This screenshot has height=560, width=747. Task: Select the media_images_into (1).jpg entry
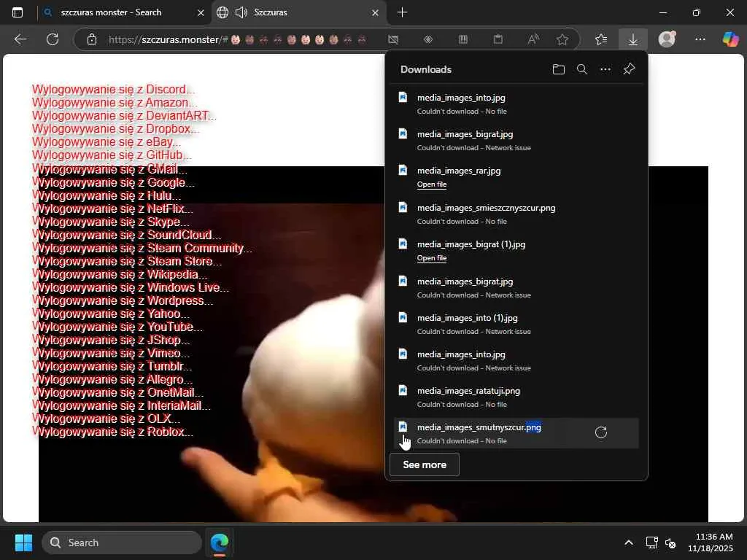pos(516,324)
